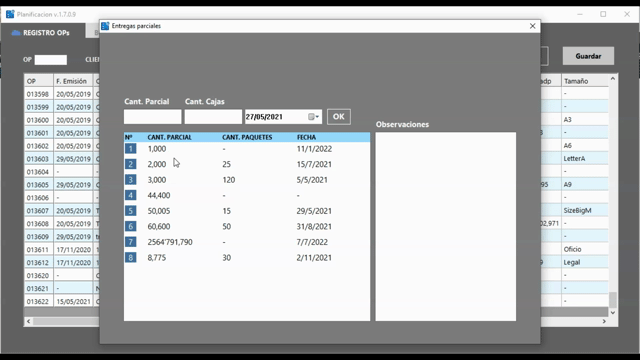Click Tamaño value LetterA
Viewport: 640px width, 360px height.
click(x=574, y=158)
